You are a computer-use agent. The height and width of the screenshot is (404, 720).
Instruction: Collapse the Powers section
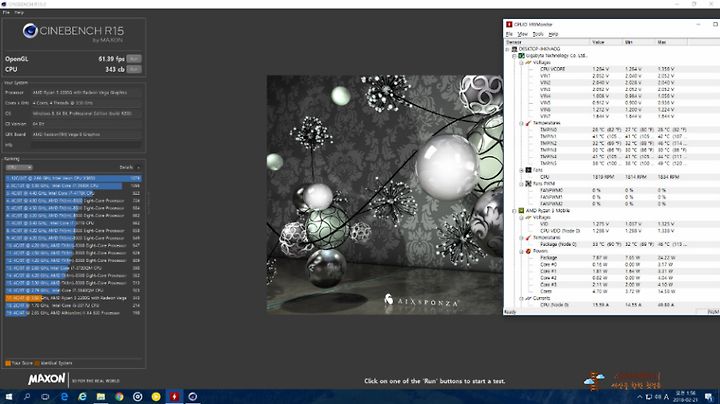click(521, 252)
